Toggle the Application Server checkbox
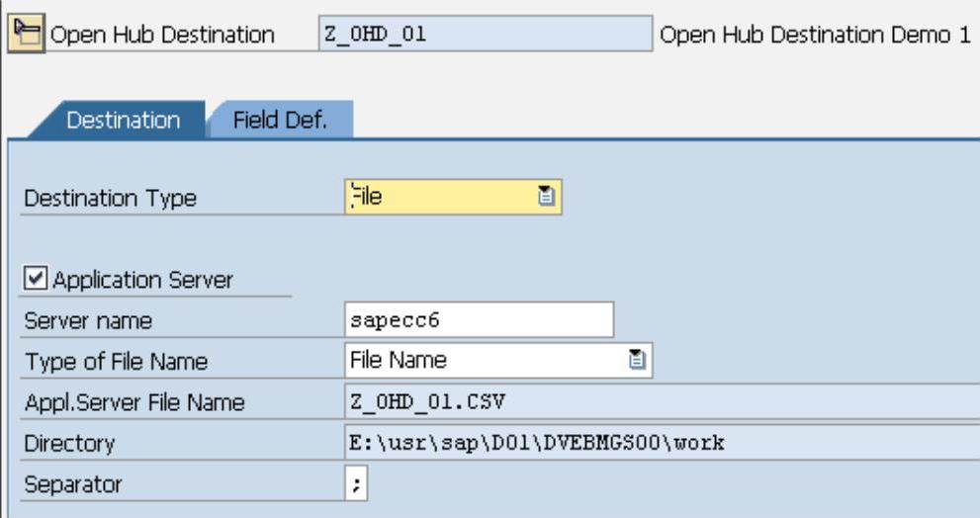The image size is (980, 518). click(36, 280)
